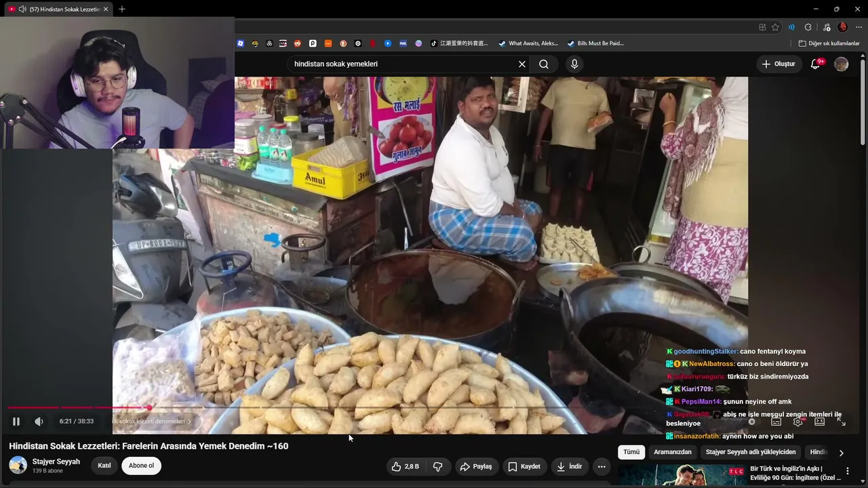Screen dimensions: 868x488
Task: Mute the video with the speaker icon
Action: [39, 422]
